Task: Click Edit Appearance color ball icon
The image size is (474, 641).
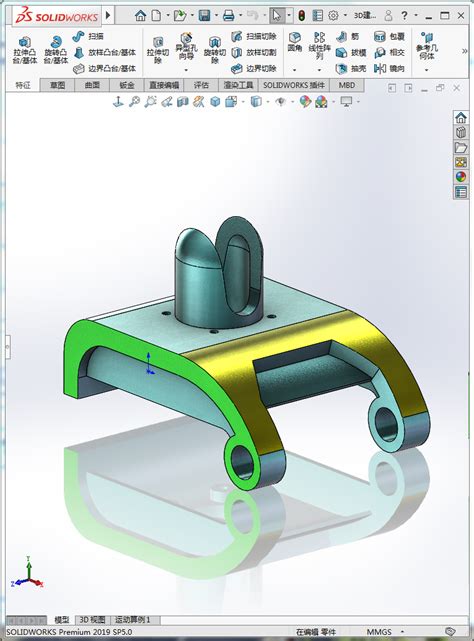Action: (305, 101)
